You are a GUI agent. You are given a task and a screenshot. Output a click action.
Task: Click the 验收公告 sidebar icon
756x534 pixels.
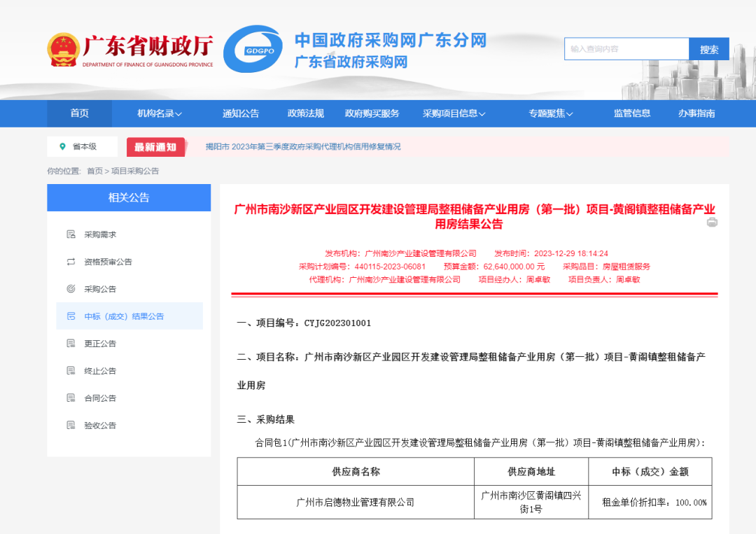coord(71,425)
